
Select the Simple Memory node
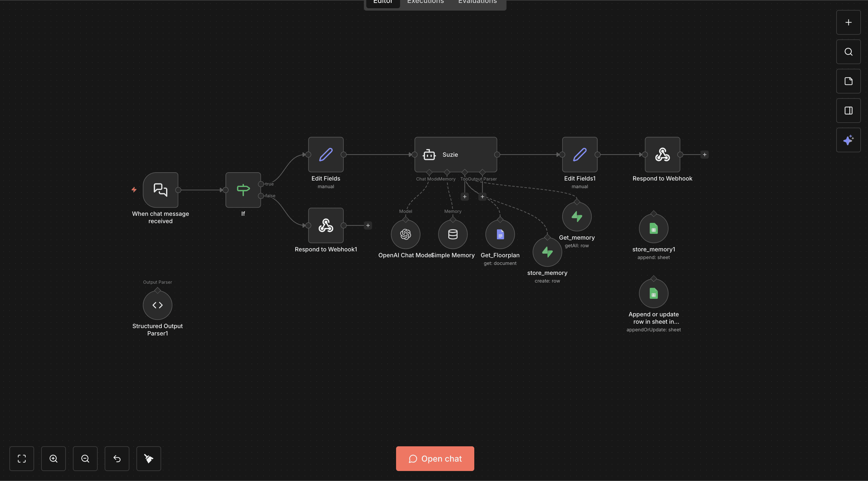453,234
